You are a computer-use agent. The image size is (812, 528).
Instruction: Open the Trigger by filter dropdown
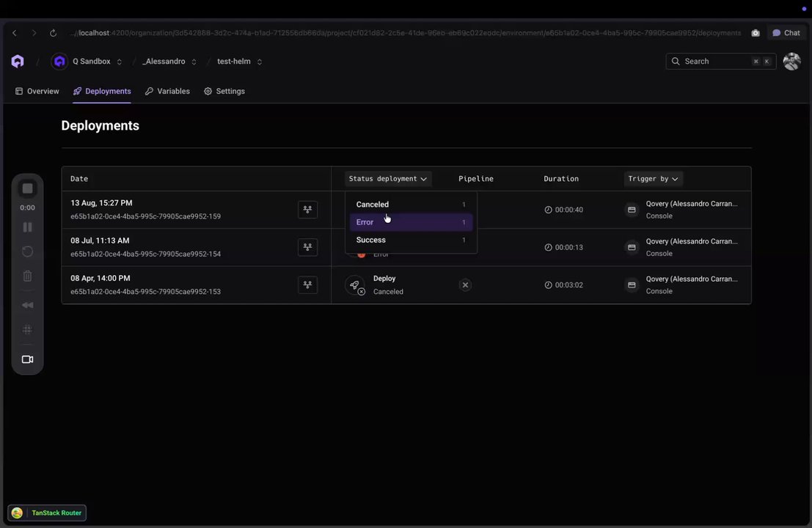(x=653, y=179)
